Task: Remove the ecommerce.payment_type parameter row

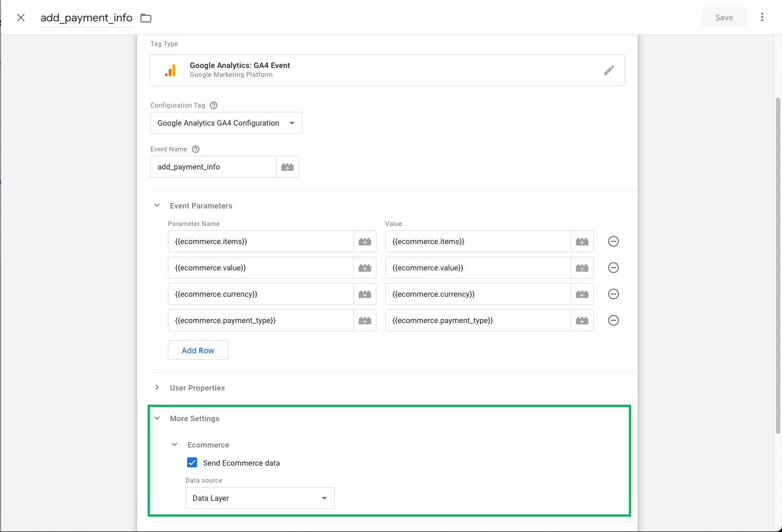Action: (x=614, y=320)
